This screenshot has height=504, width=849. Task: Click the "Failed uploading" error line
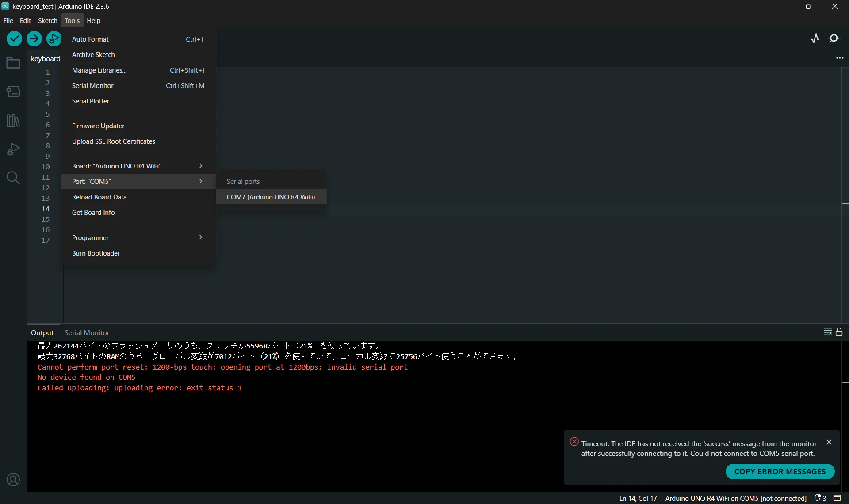pos(140,388)
